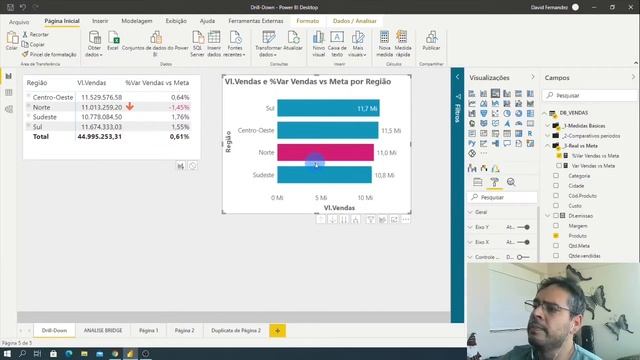Click the Norte magenta bar
This screenshot has width=640, height=360.
tap(325, 152)
